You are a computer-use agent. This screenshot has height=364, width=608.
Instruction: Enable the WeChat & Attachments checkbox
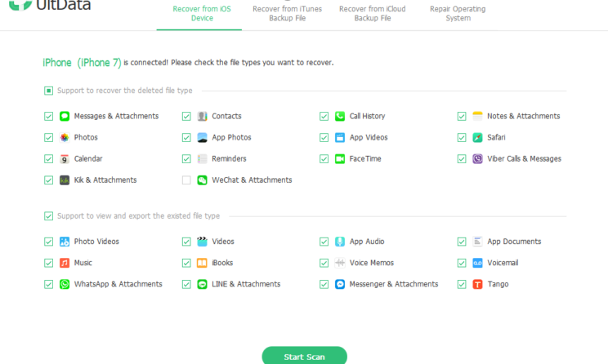(x=186, y=180)
